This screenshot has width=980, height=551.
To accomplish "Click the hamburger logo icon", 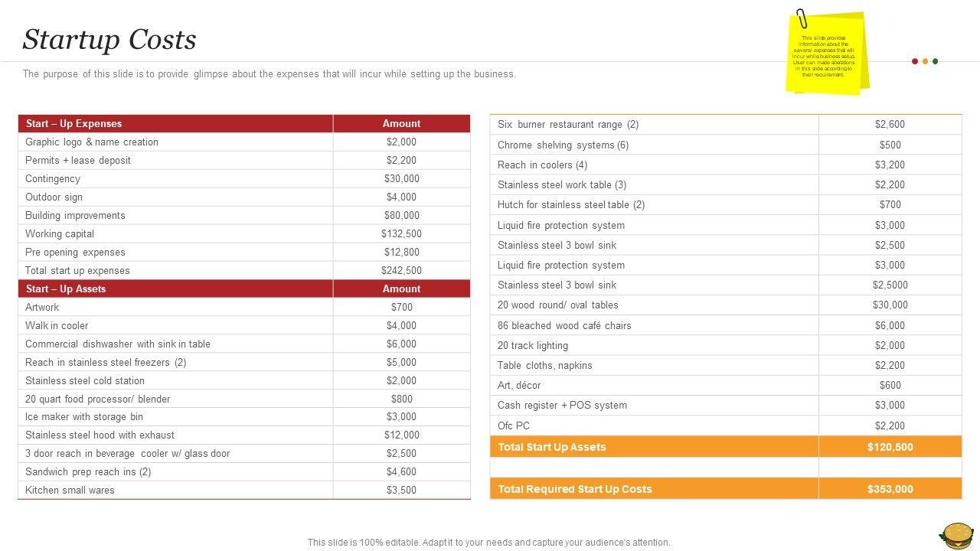I will (x=957, y=535).
